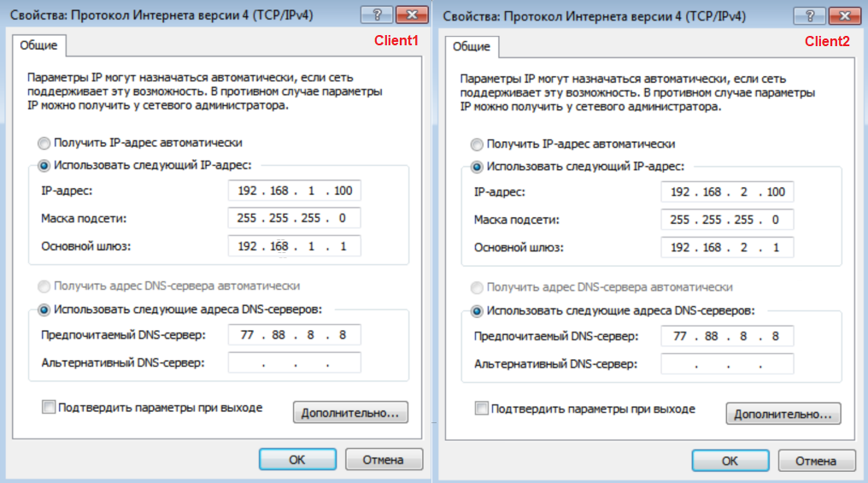Select 'Получить IP-адрес автоматически' in Client1 dialog

click(x=44, y=144)
